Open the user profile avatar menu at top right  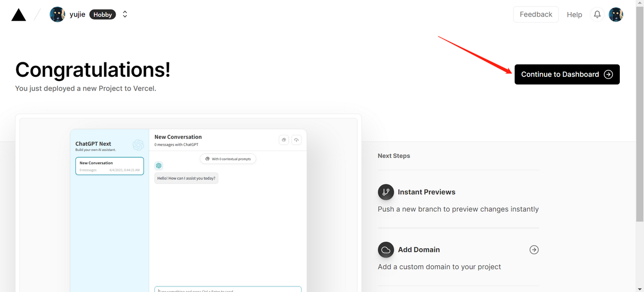point(616,15)
